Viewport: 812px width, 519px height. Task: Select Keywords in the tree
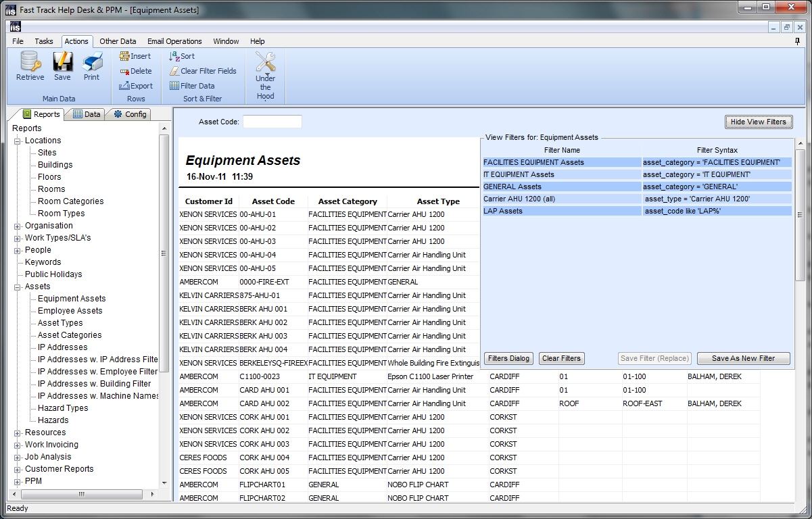tap(43, 262)
